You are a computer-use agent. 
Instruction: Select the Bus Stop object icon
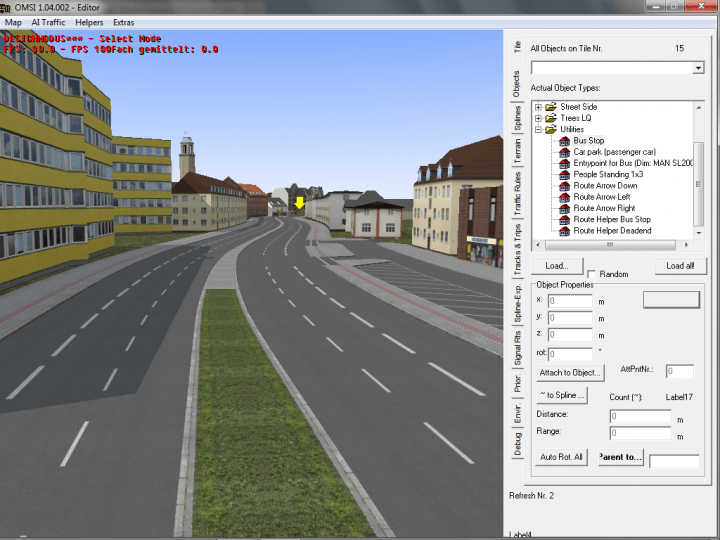click(564, 141)
